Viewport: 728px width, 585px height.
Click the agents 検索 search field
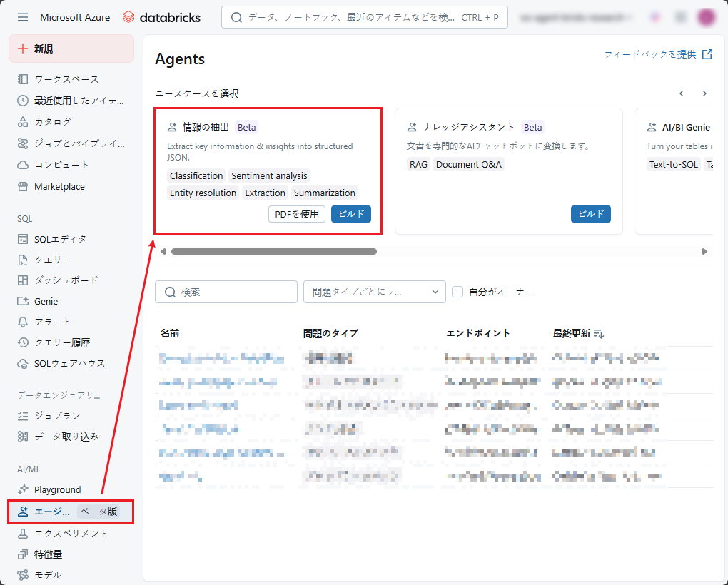point(226,292)
